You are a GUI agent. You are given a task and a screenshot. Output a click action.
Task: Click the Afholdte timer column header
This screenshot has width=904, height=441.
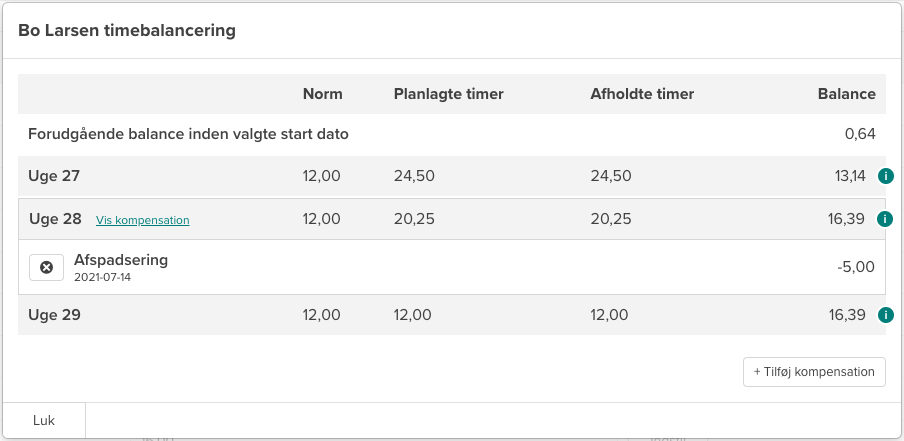(642, 94)
